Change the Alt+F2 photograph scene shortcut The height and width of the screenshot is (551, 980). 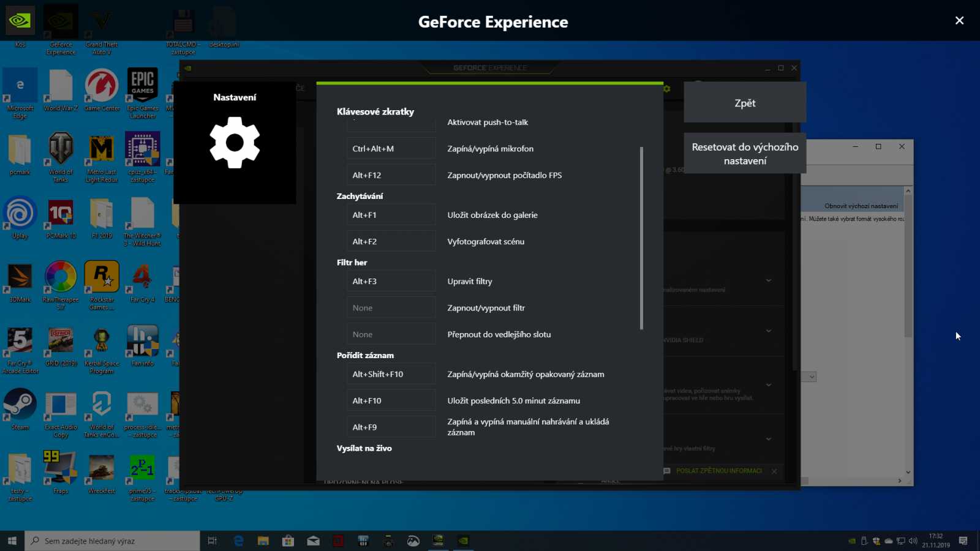tap(391, 242)
